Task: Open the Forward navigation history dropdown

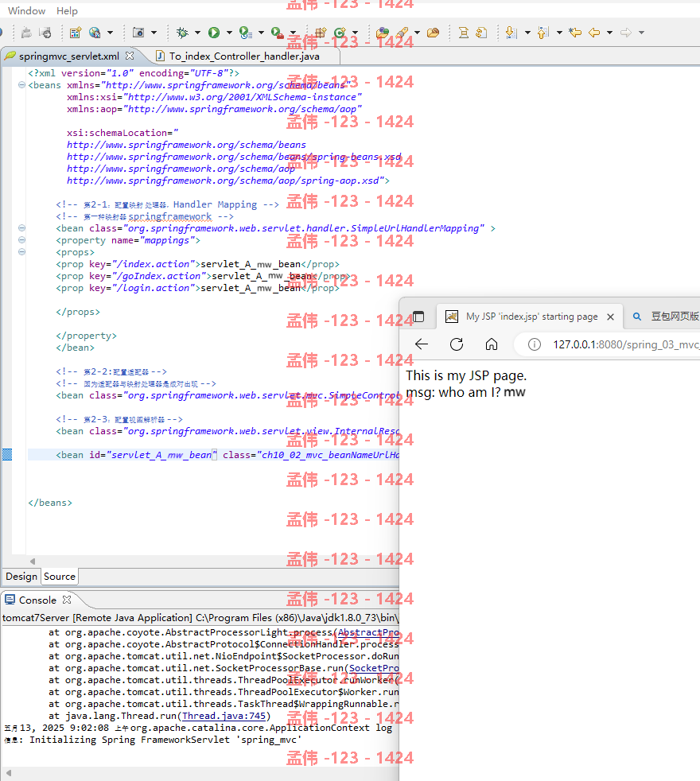Action: [x=642, y=33]
